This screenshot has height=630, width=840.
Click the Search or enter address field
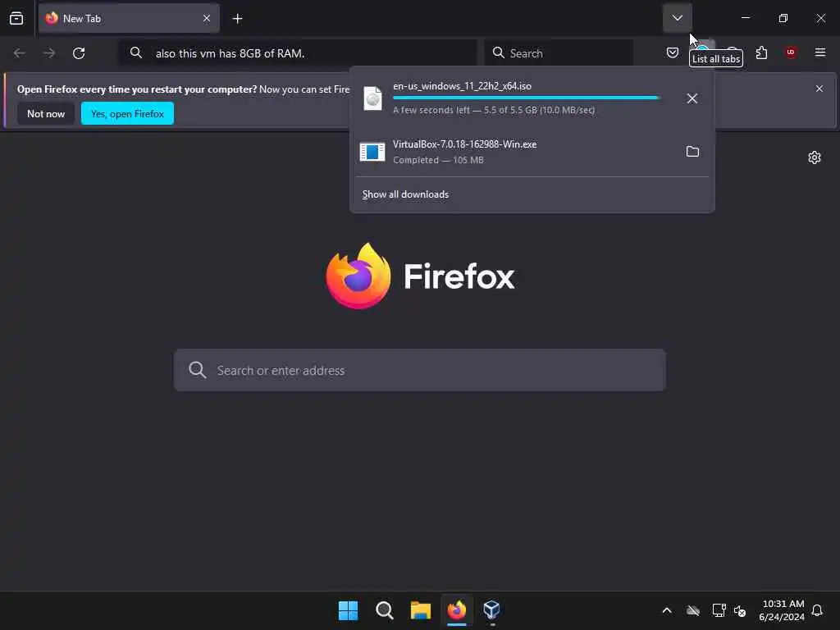tap(420, 370)
